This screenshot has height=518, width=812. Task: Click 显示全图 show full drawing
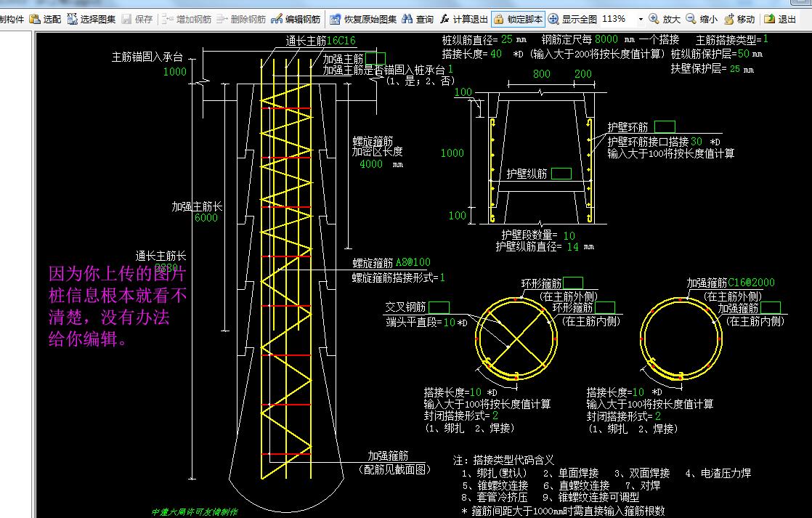pos(573,19)
